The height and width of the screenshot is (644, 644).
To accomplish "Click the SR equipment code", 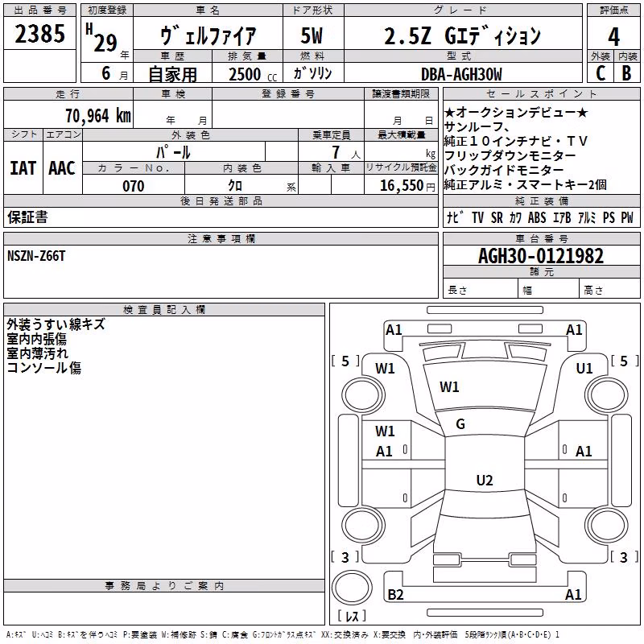I will [x=497, y=217].
